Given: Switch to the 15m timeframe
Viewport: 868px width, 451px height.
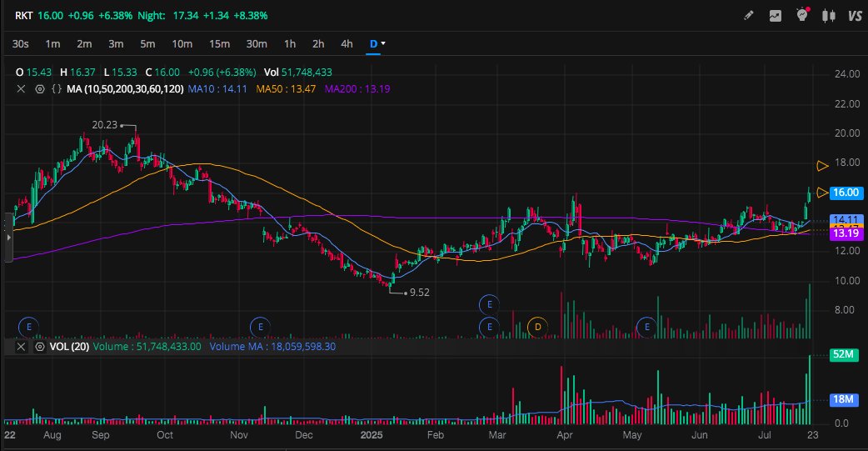Looking at the screenshot, I should coord(219,44).
